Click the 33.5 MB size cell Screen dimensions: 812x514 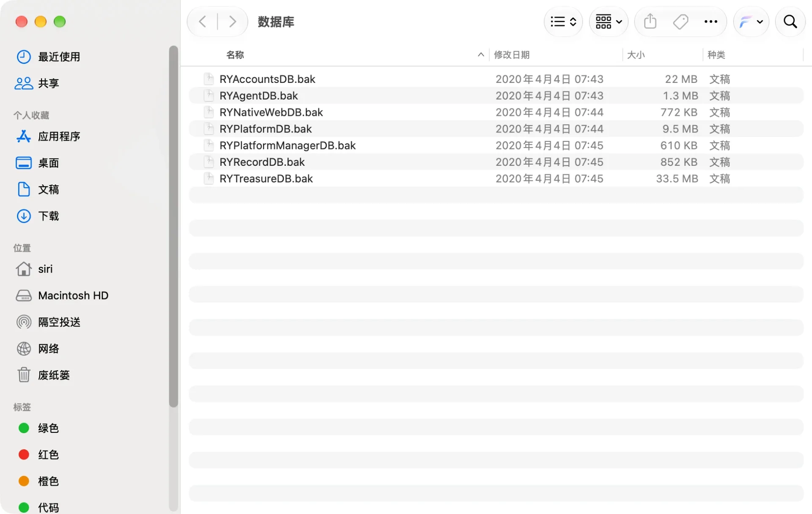(677, 179)
